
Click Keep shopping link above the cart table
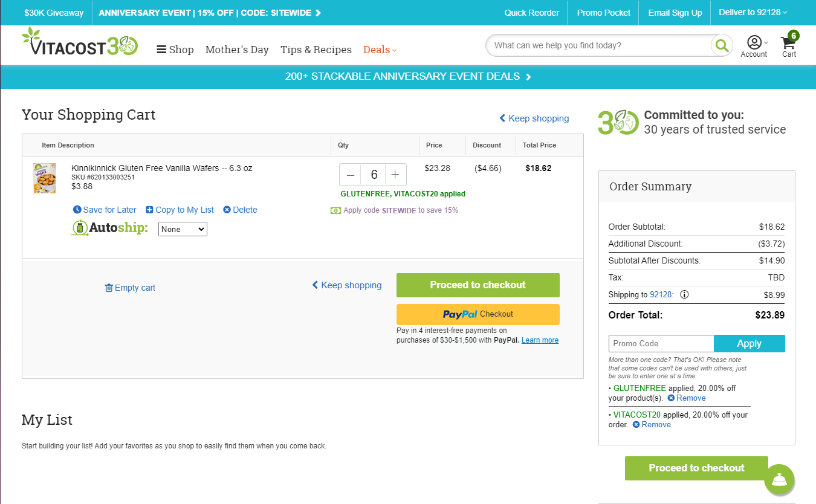pos(534,118)
